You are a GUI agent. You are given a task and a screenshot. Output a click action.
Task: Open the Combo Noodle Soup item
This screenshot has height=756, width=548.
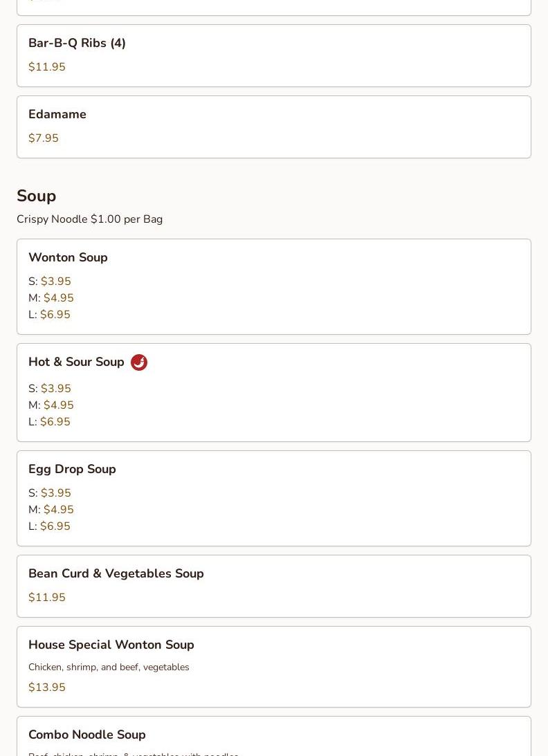(87, 735)
